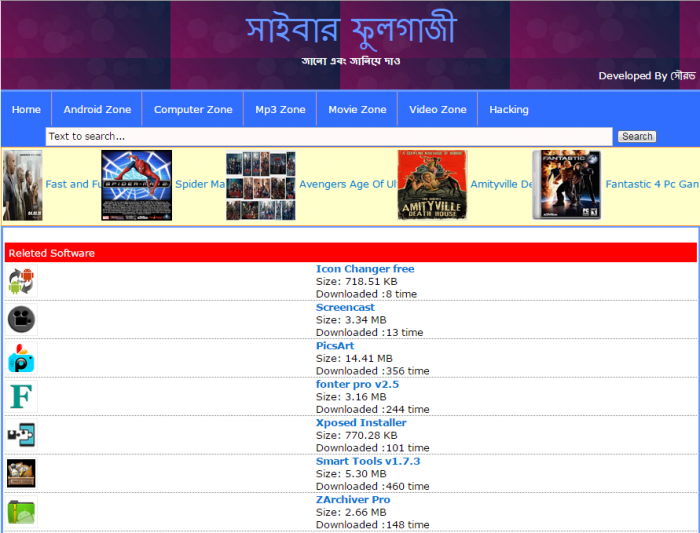Click the Size: 5.30 MB text
This screenshot has width=700, height=533.
click(x=351, y=474)
